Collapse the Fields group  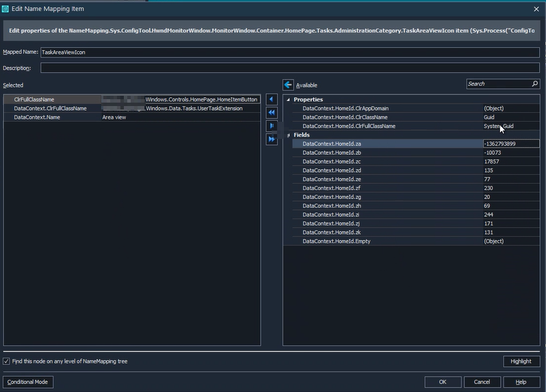(288, 135)
